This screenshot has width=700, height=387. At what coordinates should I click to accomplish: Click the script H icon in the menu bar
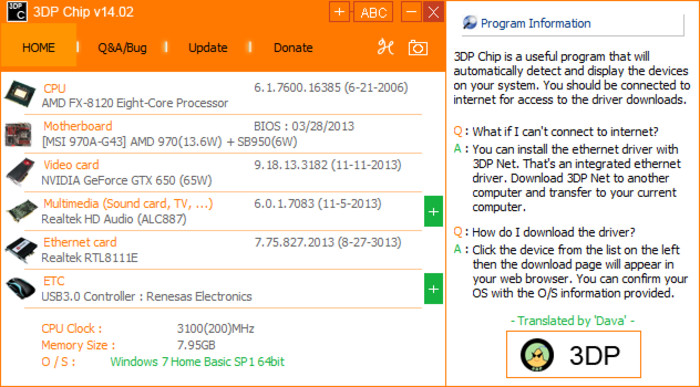coord(385,47)
